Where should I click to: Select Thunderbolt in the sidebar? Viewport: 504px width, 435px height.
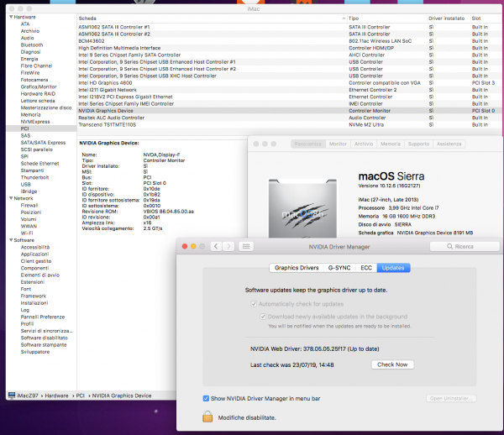34,177
